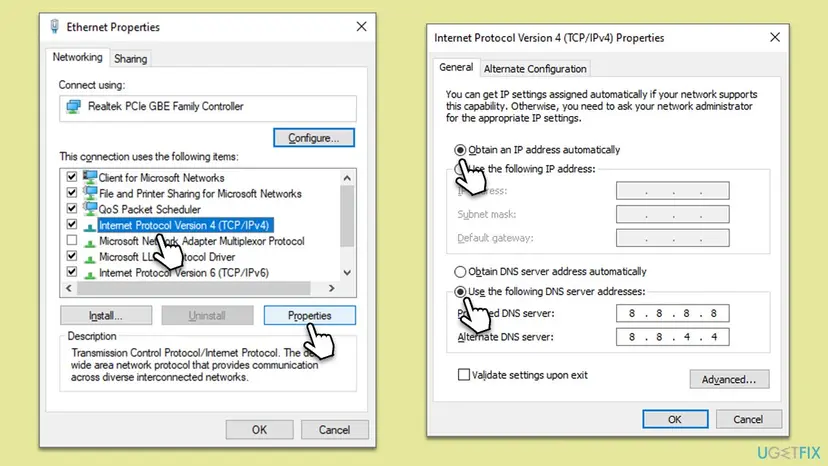Click the Multiplexor Protocol item icon

point(90,243)
